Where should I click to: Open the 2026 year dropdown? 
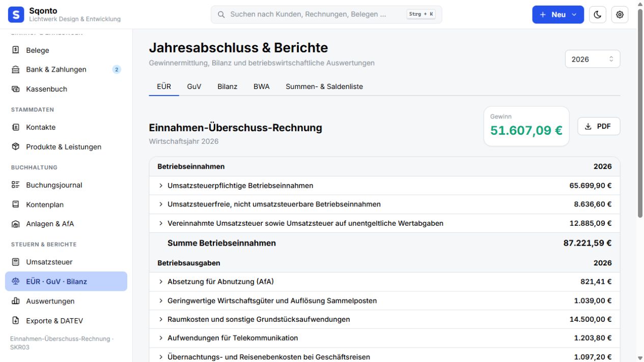[593, 59]
